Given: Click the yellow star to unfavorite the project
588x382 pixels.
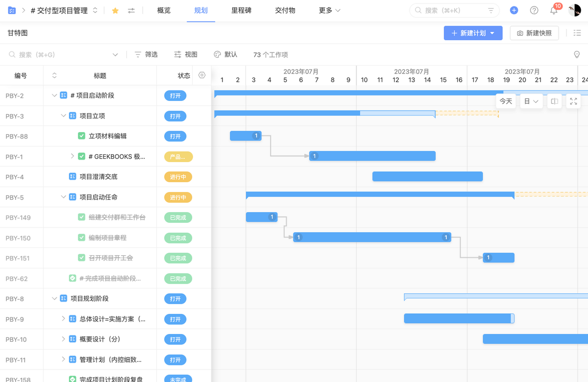Looking at the screenshot, I should [x=115, y=9].
